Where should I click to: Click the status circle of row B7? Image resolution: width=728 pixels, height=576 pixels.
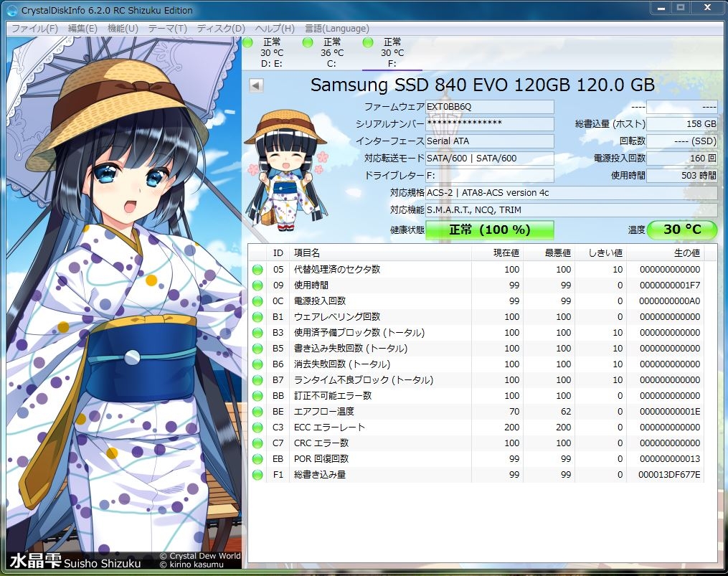[257, 380]
